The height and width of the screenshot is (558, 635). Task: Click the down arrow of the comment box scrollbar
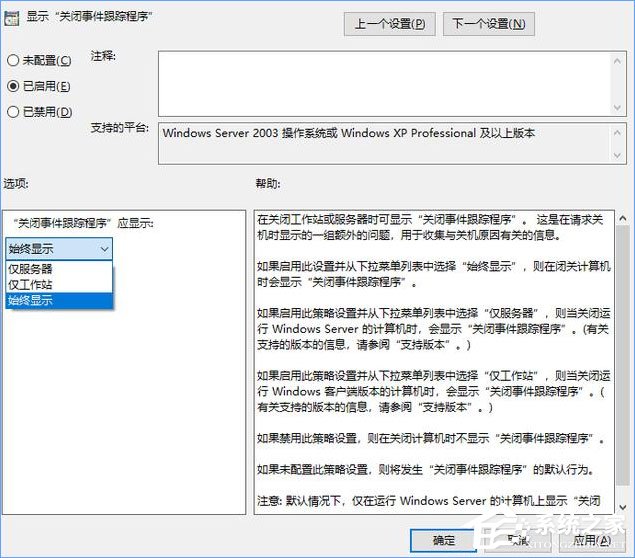617,107
